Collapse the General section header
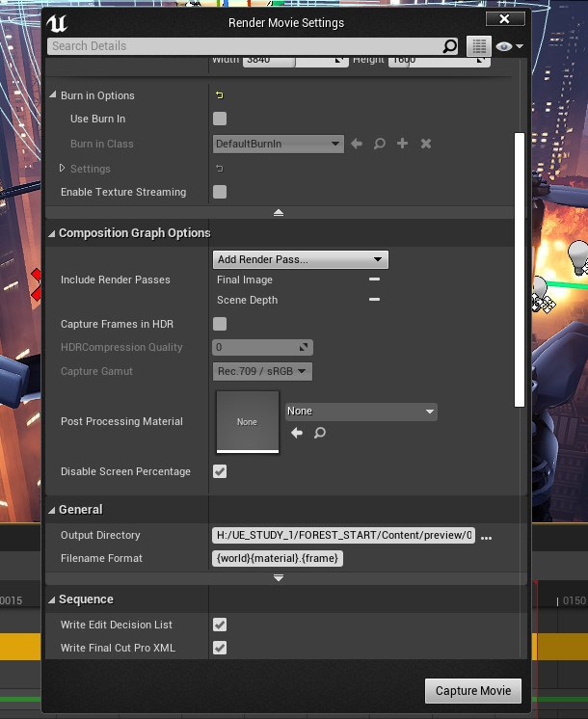This screenshot has height=719, width=588. coord(52,509)
